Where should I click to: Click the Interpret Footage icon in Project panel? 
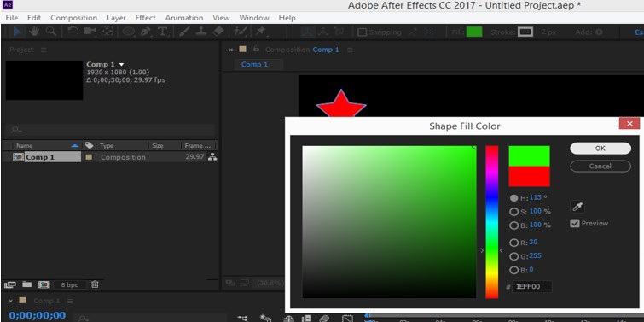10,284
